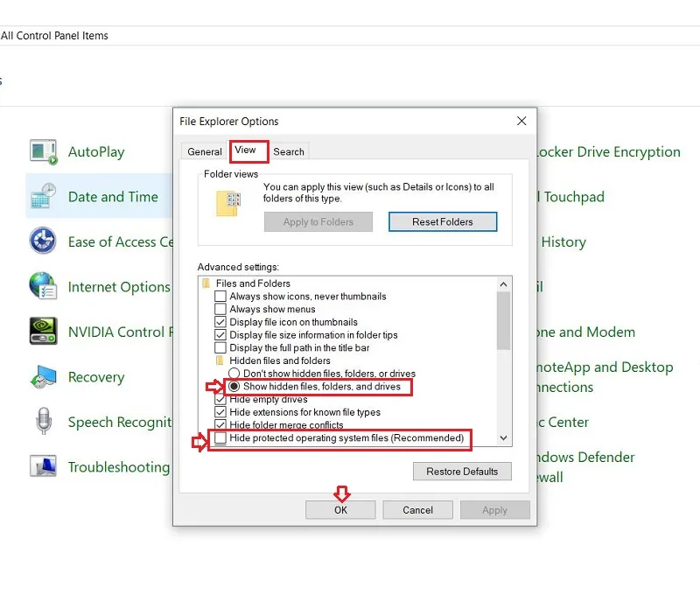Viewport: 700px width, 595px height.
Task: Switch to the Search tab
Action: (x=289, y=151)
